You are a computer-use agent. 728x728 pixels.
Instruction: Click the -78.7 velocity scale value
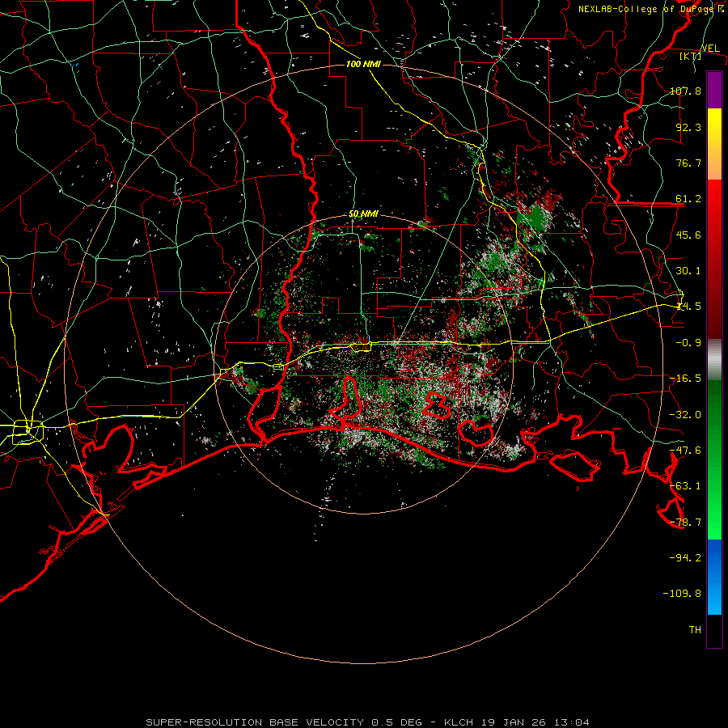[685, 523]
